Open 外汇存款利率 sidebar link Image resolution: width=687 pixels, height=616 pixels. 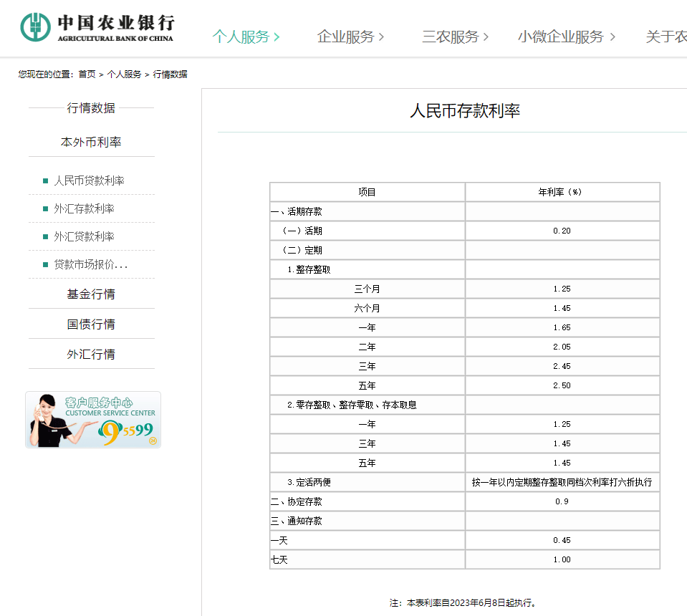point(84,208)
